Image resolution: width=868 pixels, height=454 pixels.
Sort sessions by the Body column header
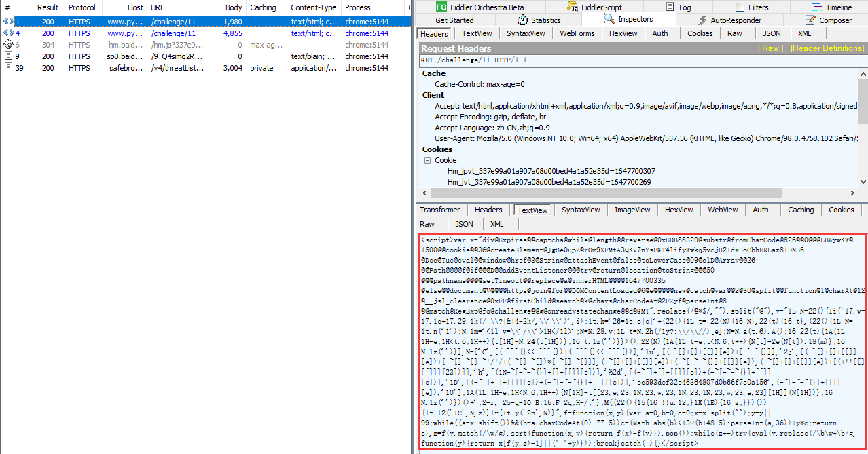pyautogui.click(x=234, y=7)
